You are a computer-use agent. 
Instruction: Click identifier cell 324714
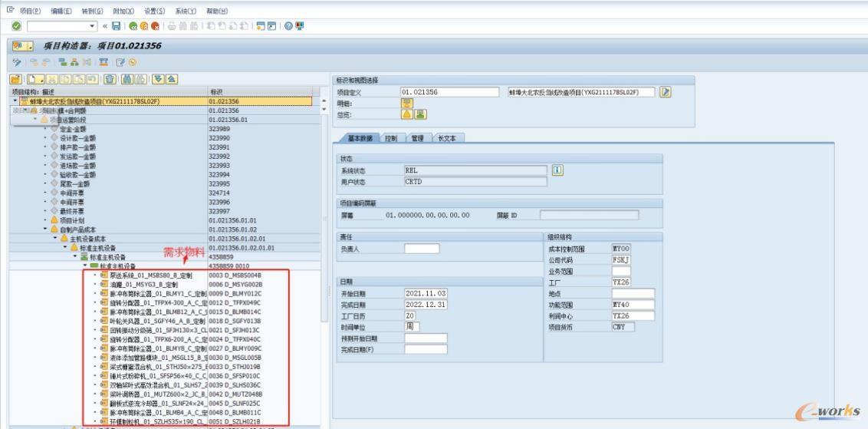coord(219,193)
